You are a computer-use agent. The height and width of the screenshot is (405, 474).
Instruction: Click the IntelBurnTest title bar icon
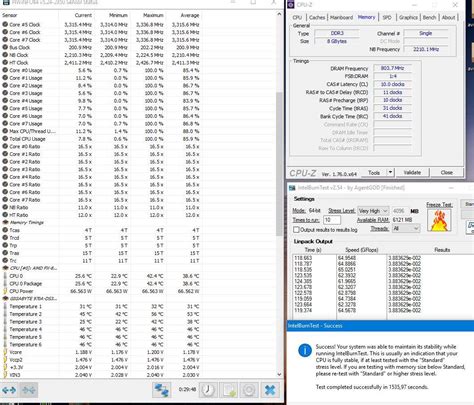[x=292, y=188]
